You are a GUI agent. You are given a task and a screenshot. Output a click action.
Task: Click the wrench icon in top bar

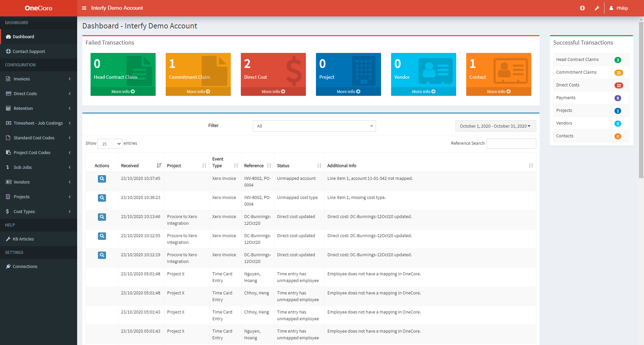(597, 8)
